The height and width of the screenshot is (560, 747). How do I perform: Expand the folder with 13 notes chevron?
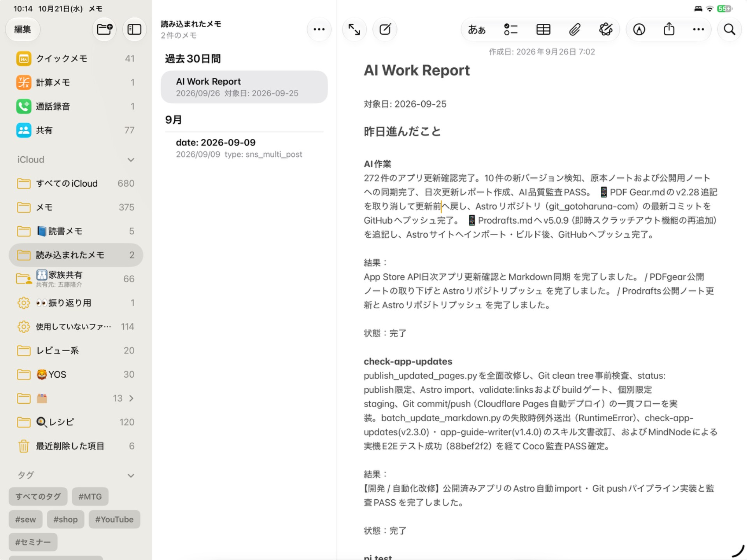point(132,398)
